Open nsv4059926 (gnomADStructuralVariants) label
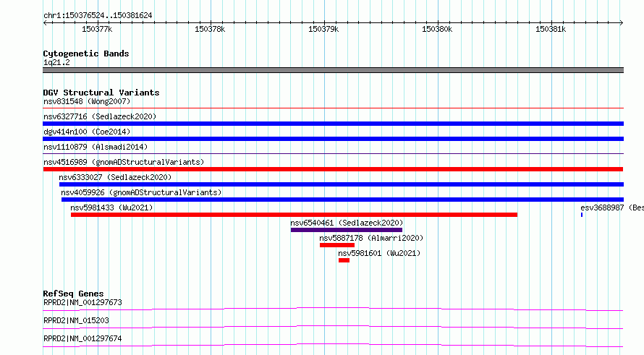The image size is (644, 355). click(x=141, y=192)
